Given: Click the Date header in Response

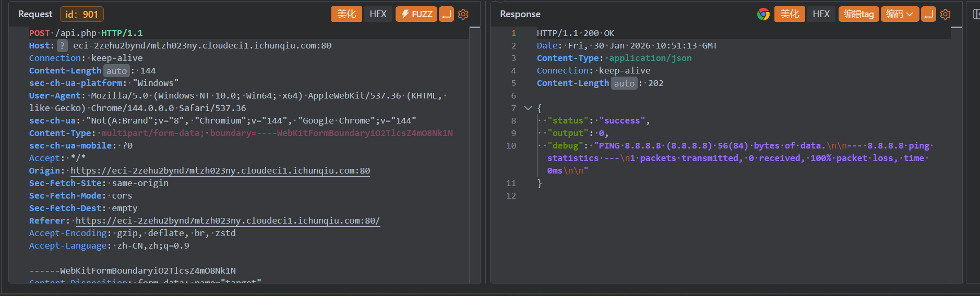Looking at the screenshot, I should pyautogui.click(x=627, y=46).
